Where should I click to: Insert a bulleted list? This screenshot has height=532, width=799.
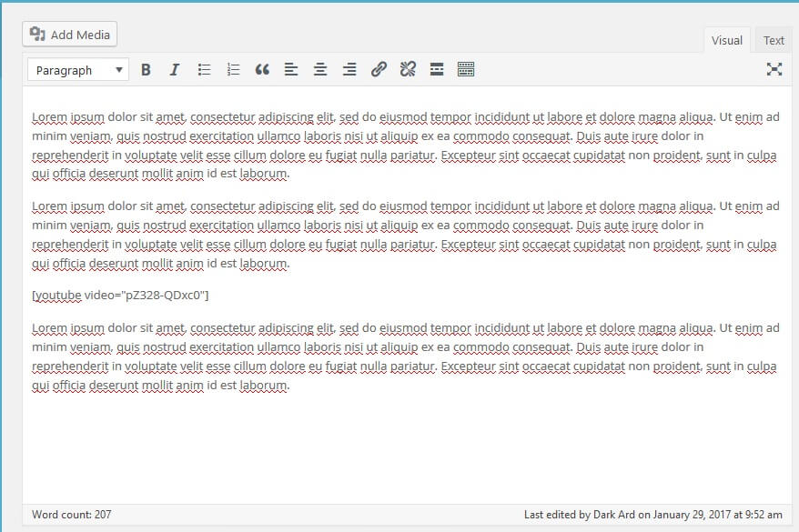tap(204, 70)
